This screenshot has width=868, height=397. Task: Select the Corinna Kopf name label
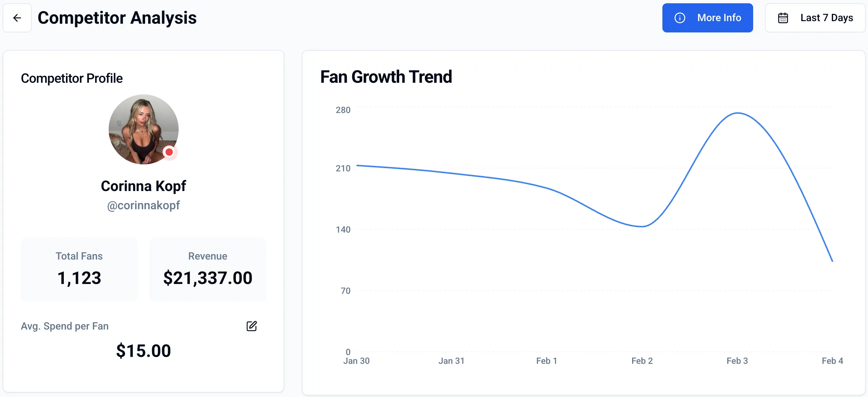click(x=144, y=186)
